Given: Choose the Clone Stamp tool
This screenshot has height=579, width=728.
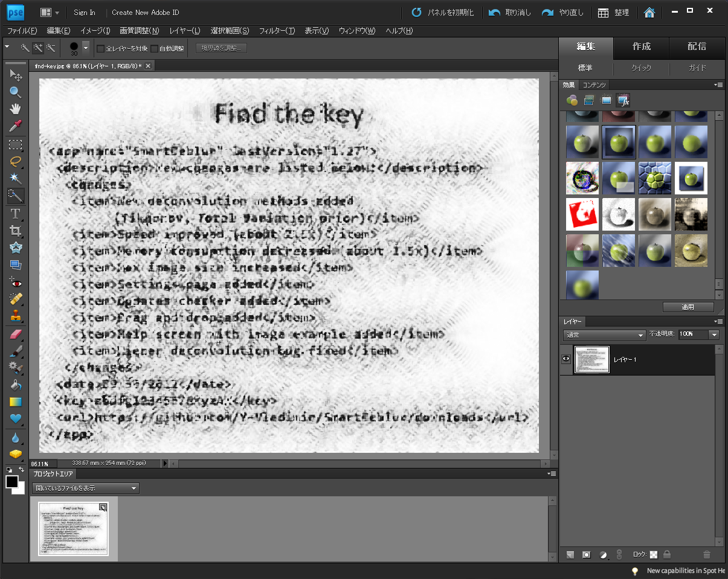Looking at the screenshot, I should click(16, 316).
